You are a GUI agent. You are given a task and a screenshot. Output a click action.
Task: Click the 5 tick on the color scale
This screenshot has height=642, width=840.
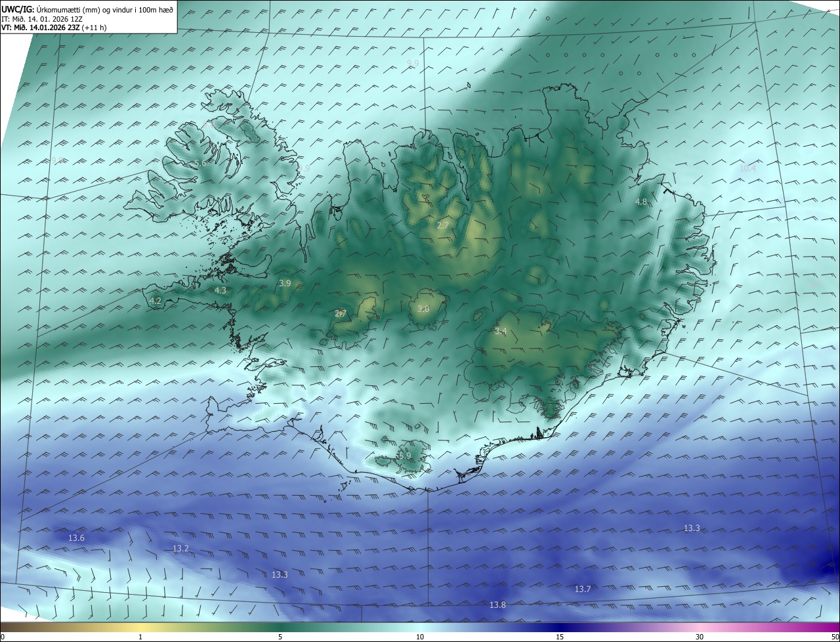[280, 637]
